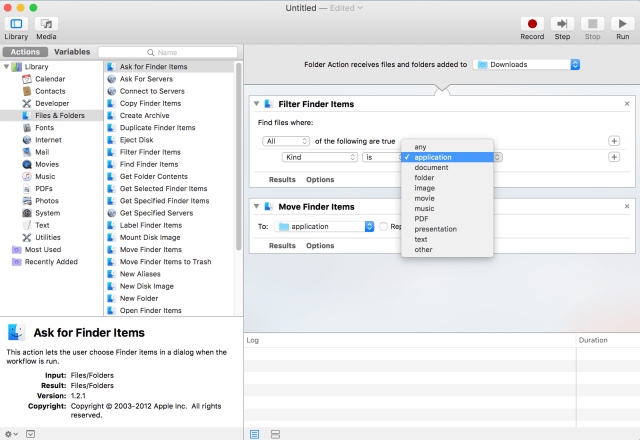Show Options of Filter Finder Items
The height and width of the screenshot is (440, 640).
(320, 180)
